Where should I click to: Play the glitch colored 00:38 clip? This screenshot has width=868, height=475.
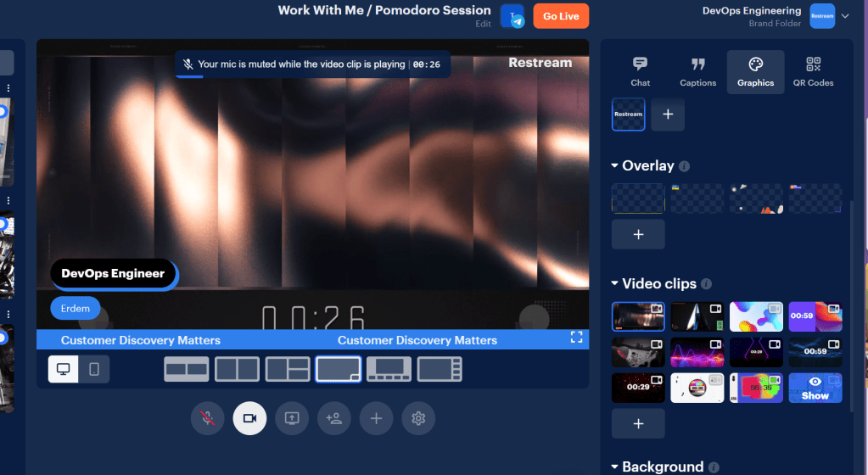point(756,388)
